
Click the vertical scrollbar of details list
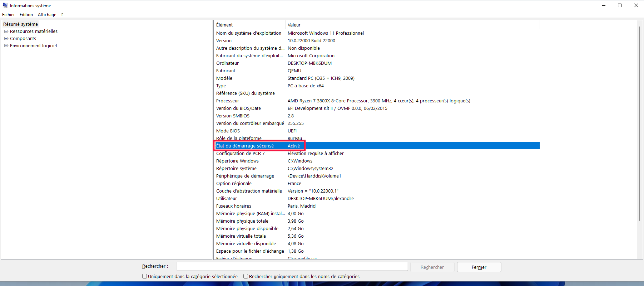coord(640,125)
